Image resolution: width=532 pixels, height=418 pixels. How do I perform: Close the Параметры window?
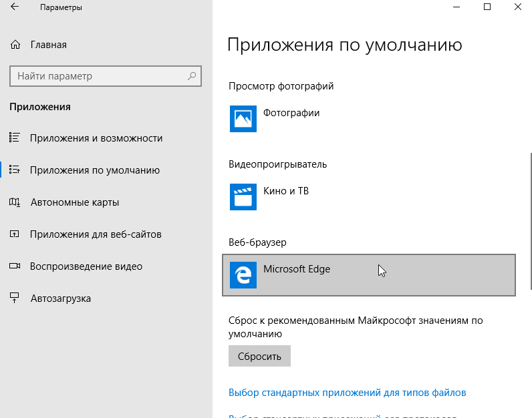[518, 7]
